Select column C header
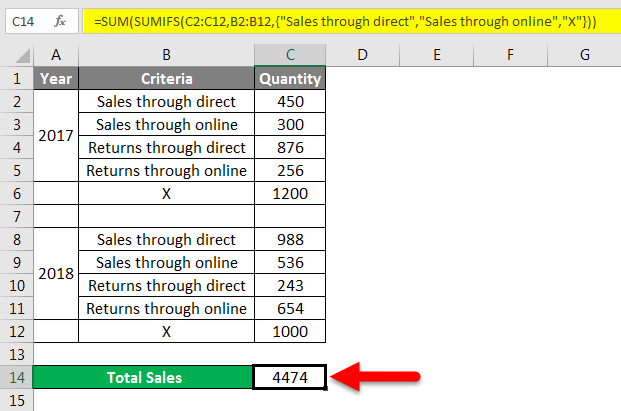Viewport: 621px width, 411px height. (x=289, y=52)
